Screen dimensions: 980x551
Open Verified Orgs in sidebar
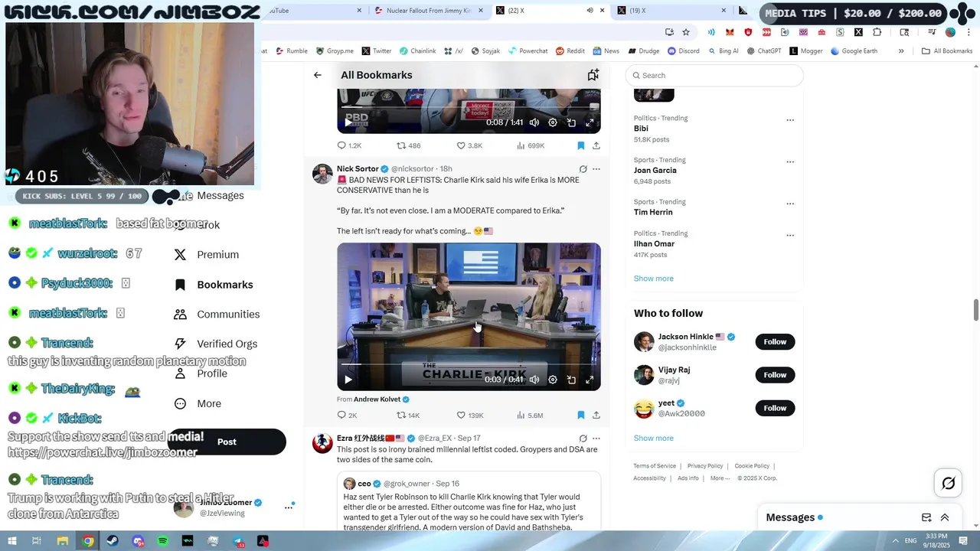point(216,344)
